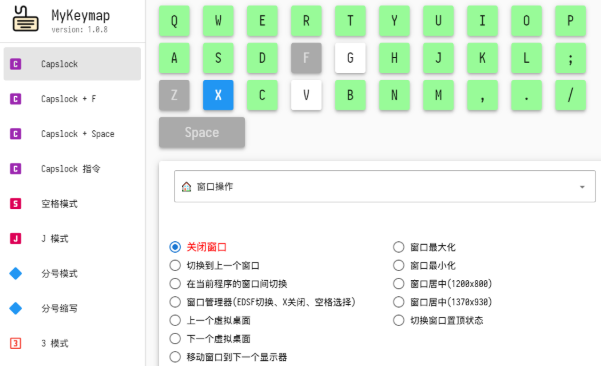Select the 窗口最大化 radio option
Image resolution: width=601 pixels, height=366 pixels.
pos(399,247)
